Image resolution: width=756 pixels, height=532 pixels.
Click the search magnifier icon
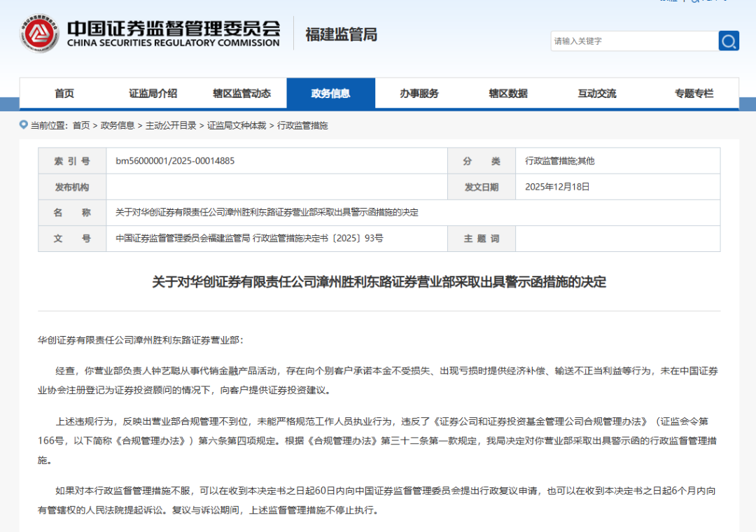coord(728,41)
